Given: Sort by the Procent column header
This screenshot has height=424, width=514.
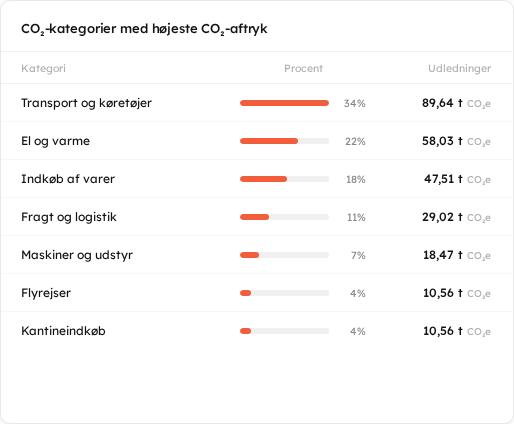Looking at the screenshot, I should click(303, 68).
